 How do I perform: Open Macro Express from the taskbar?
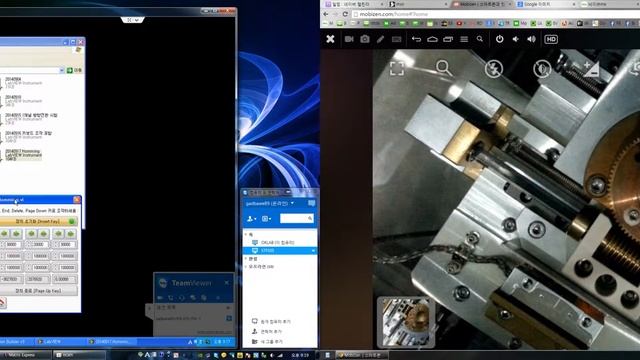[x=25, y=355]
